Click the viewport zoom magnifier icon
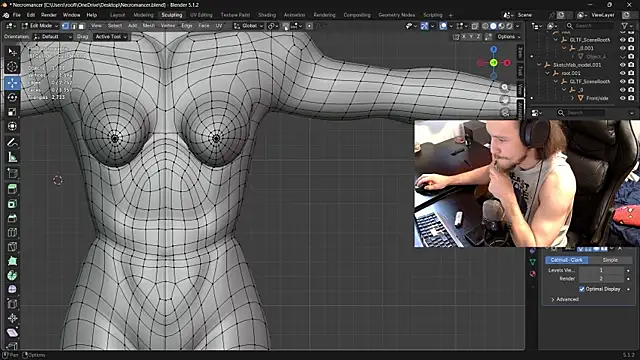 (x=505, y=87)
